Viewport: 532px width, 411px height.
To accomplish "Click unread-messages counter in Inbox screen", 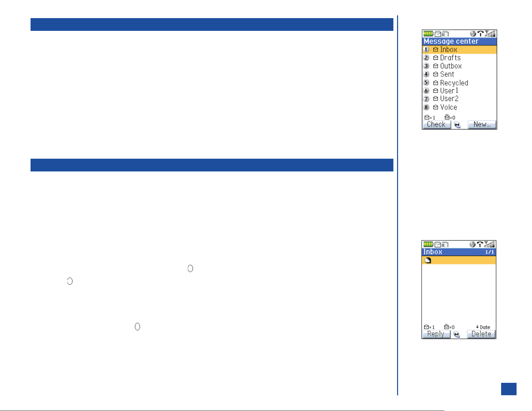I will (x=449, y=327).
